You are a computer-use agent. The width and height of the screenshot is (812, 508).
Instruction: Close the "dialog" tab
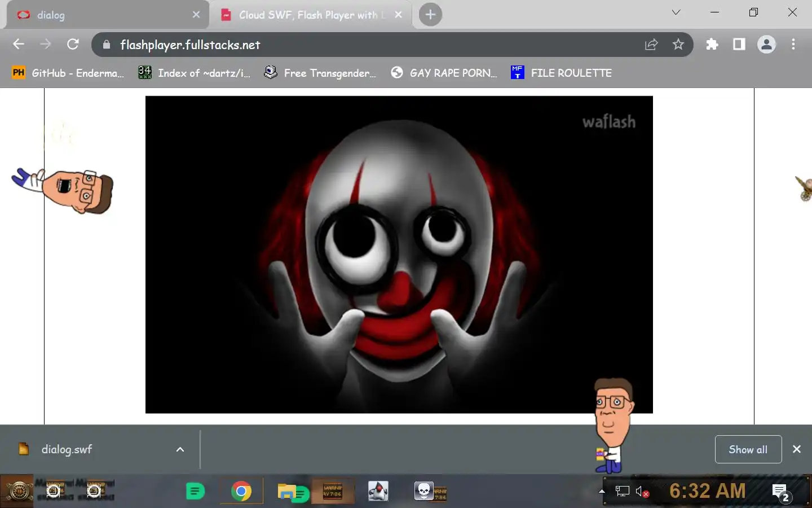point(196,15)
